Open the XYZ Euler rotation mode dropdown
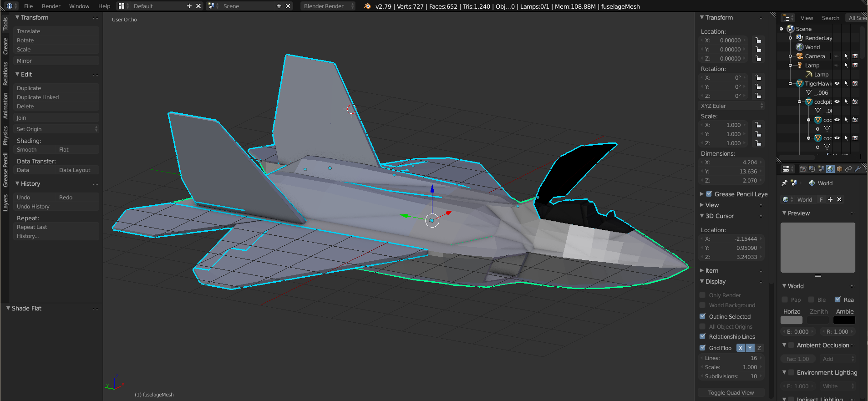The width and height of the screenshot is (868, 401). point(731,106)
